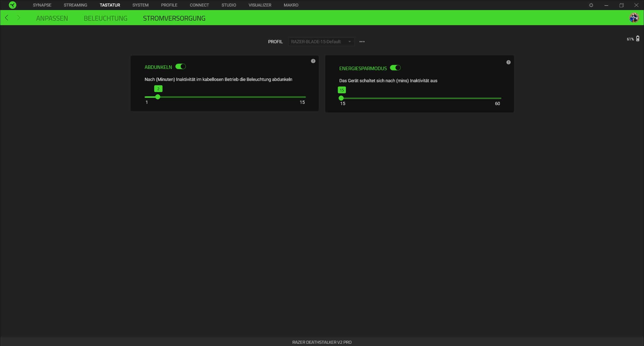The width and height of the screenshot is (644, 346).
Task: Open the Anpassen tab
Action: click(52, 18)
